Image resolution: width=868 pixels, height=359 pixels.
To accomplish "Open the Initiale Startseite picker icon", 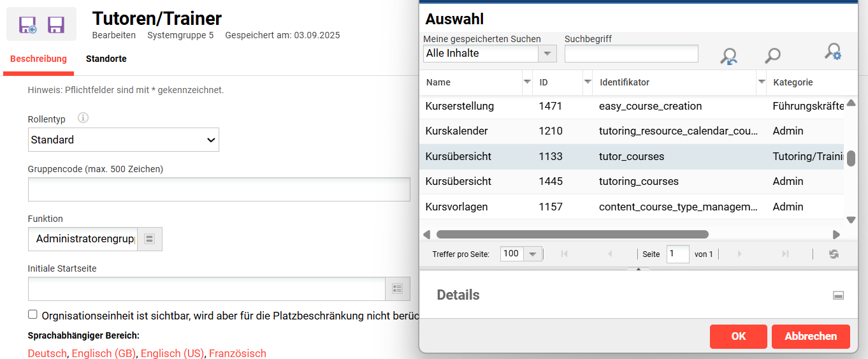I will click(398, 289).
